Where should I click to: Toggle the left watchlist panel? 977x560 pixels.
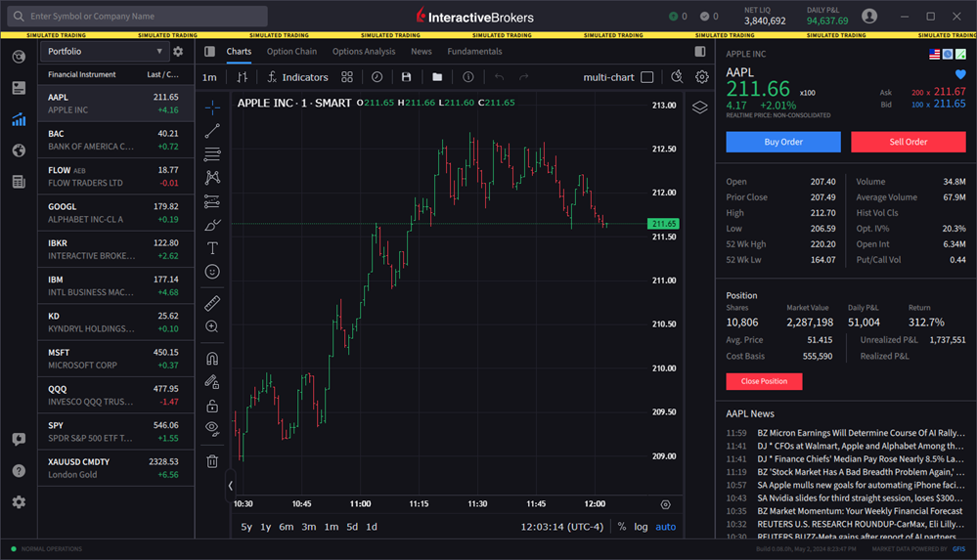(210, 52)
